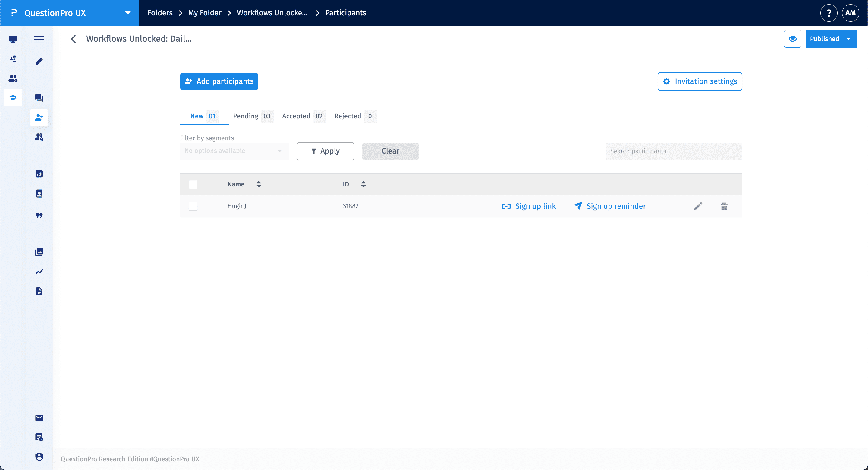
Task: Click the trend line analytics sidebar icon
Action: click(x=39, y=272)
